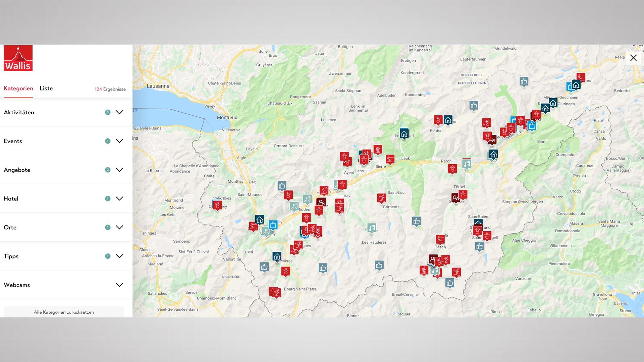Expand the Angebote category
Viewport: 644px width, 362px height.
click(x=119, y=170)
